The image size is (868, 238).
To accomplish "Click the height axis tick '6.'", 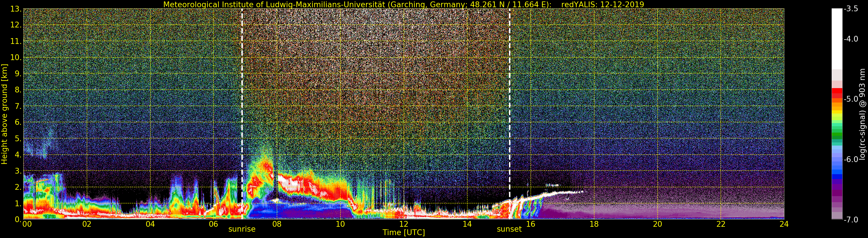I will [18, 122].
